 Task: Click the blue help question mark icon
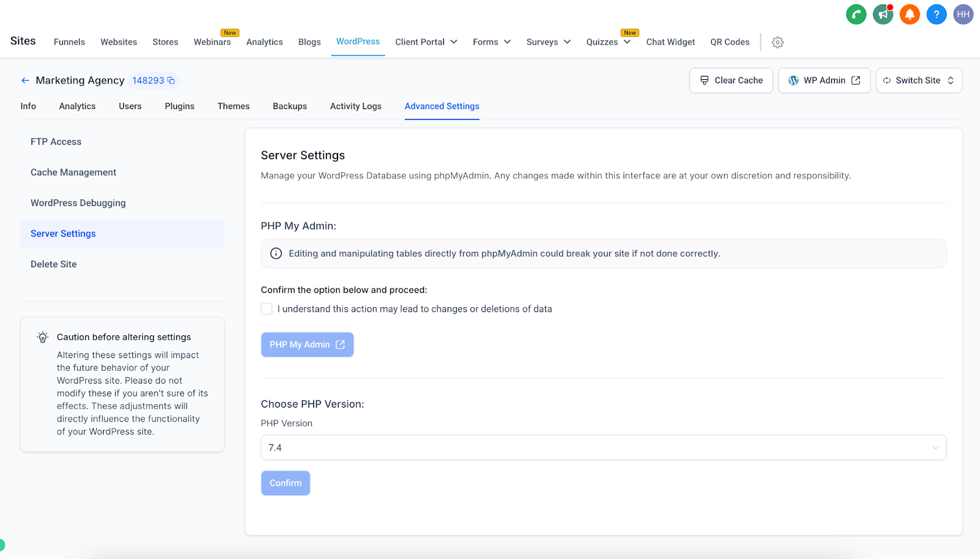pos(937,14)
